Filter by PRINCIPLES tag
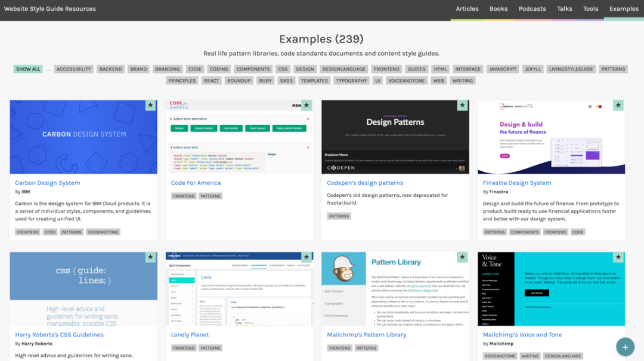Image resolution: width=644 pixels, height=361 pixels. point(182,81)
